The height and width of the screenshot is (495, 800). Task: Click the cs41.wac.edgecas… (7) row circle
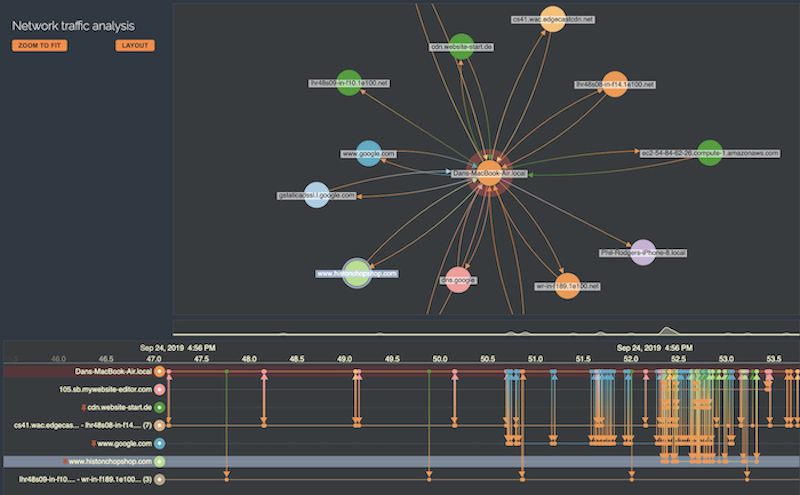[x=160, y=425]
